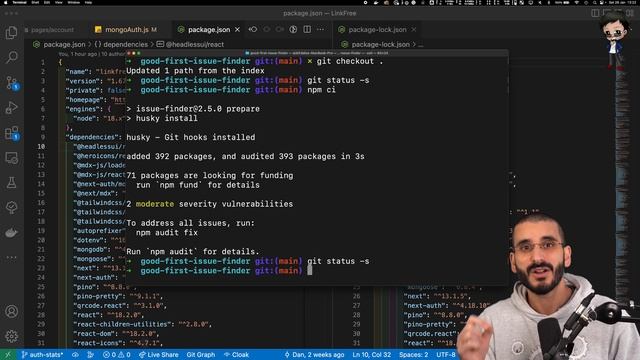The image size is (640, 360).
Task: Click the terminal 'git checkout .' command line
Action: [350, 61]
